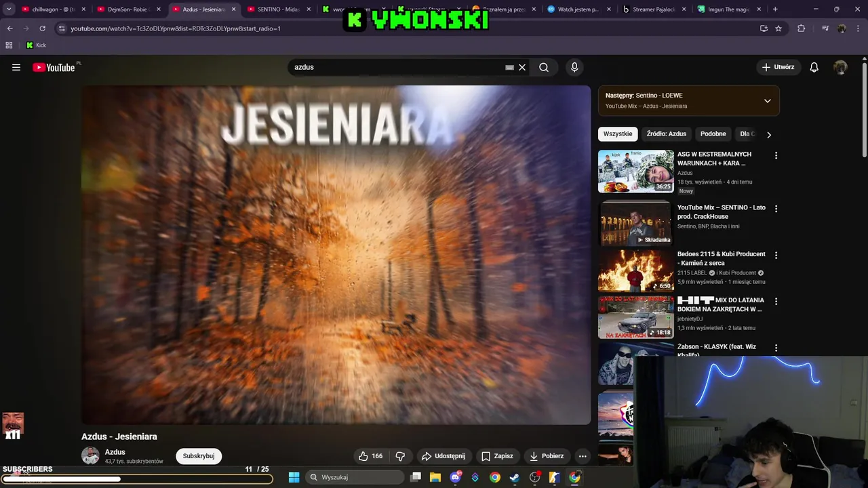Open the apps grid icon in bookmarks bar
Viewport: 868px width, 488px height.
click(x=9, y=45)
